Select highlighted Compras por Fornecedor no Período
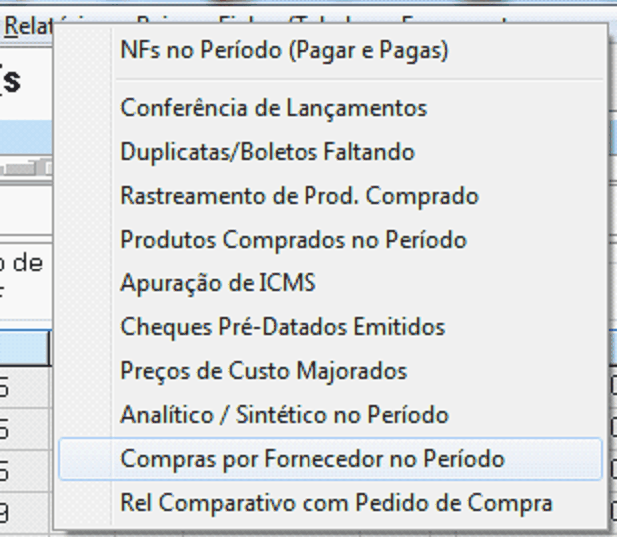The height and width of the screenshot is (538, 618). tap(312, 459)
